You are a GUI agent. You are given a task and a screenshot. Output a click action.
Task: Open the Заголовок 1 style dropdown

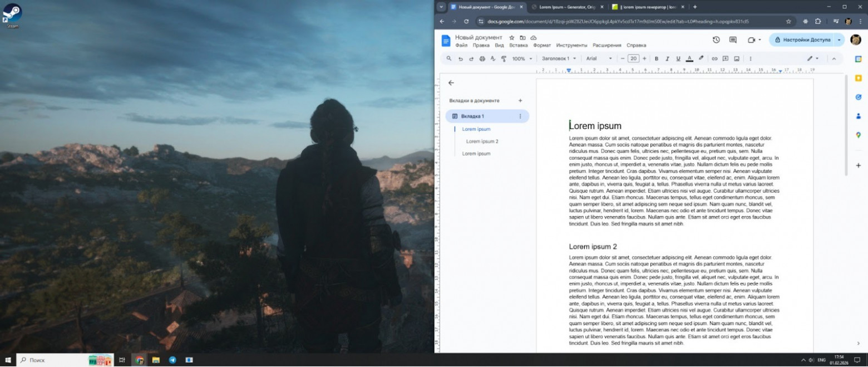(x=559, y=58)
